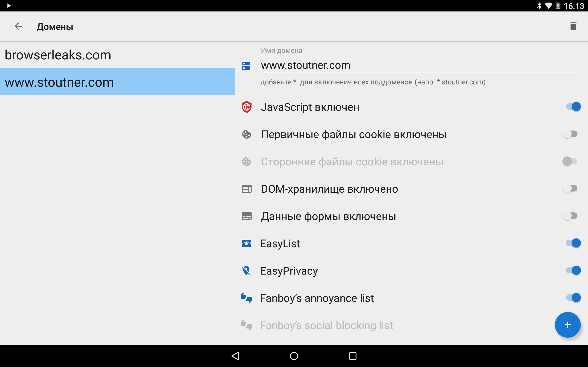This screenshot has height=367, width=588.
Task: Enable first-party cookies switch
Action: pos(570,134)
